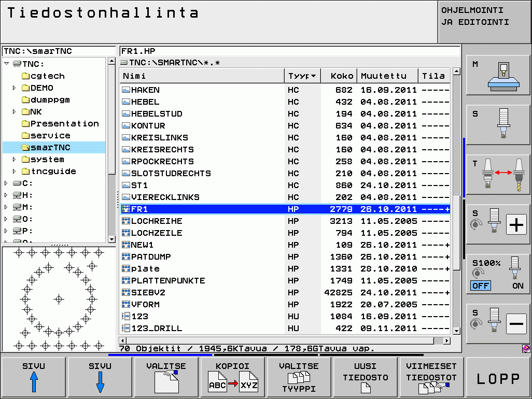
Task: Select the cgtech folder
Action: click(43, 76)
